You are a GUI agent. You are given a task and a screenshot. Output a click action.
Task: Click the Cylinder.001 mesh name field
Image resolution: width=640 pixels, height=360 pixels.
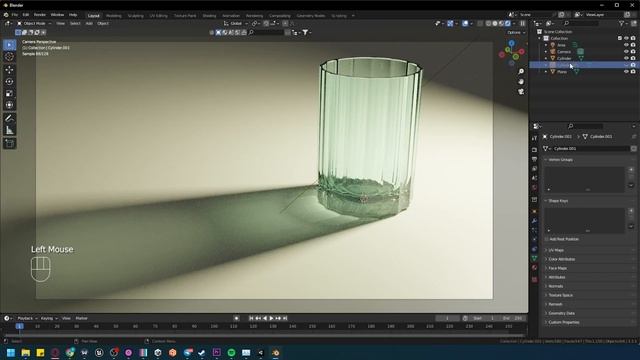click(x=590, y=149)
